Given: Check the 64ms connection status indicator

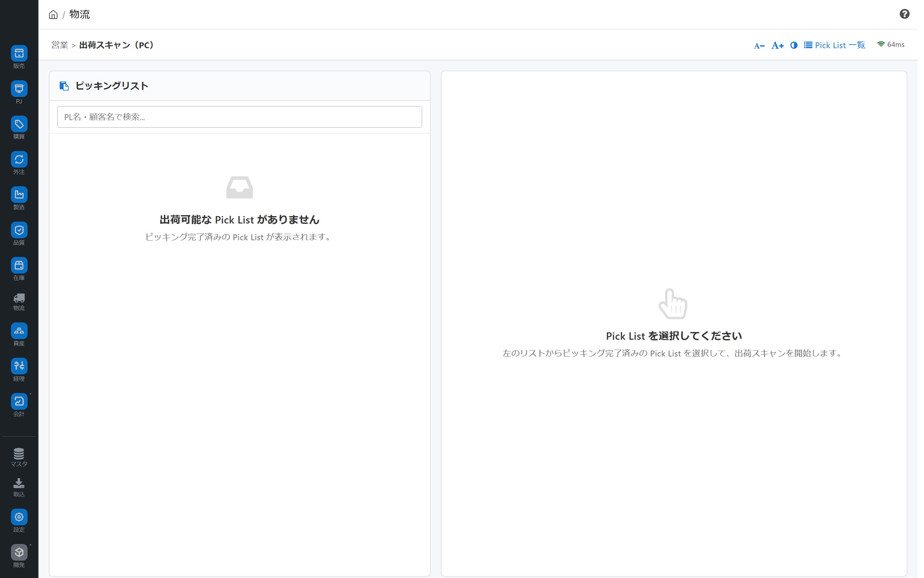Looking at the screenshot, I should [x=890, y=44].
